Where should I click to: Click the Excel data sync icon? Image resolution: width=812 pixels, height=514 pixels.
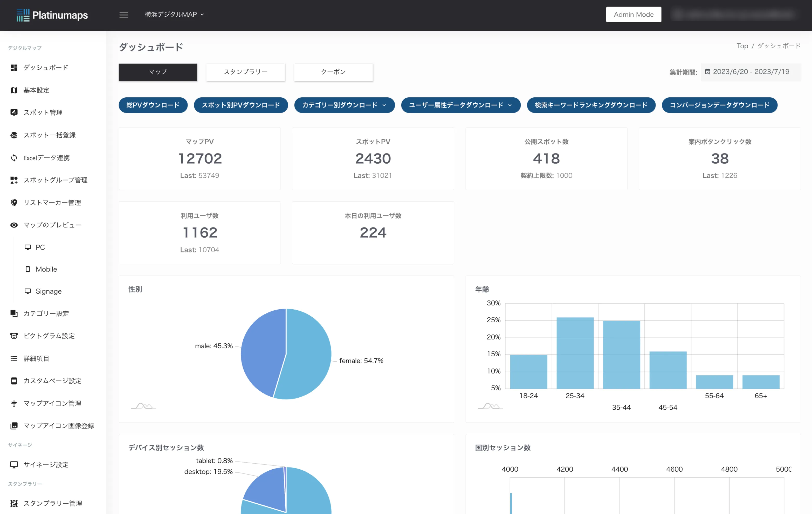coord(14,158)
